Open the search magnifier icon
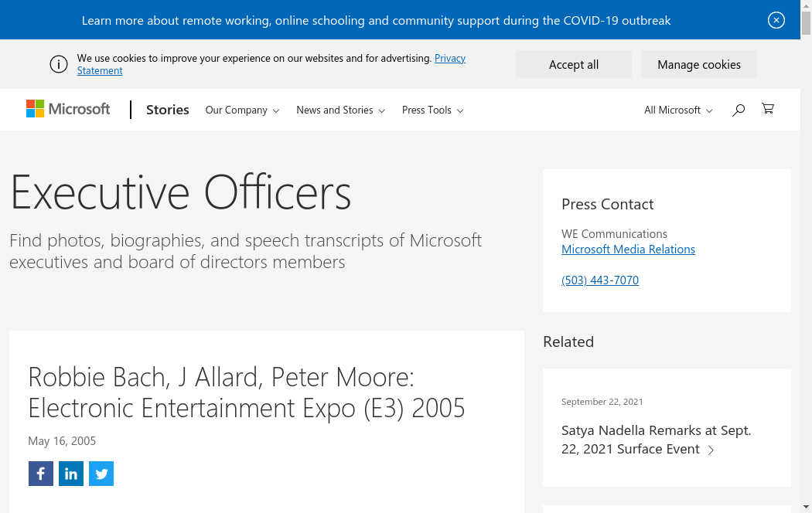Viewport: 812px width, 513px height. pyautogui.click(x=739, y=110)
